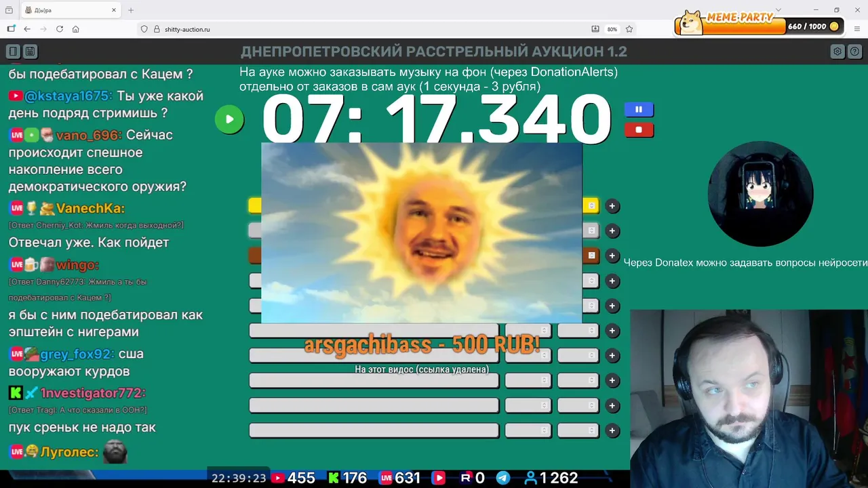
Task: Click the donation text 'arsgachibass - 500 RUB!'
Action: pos(422,344)
